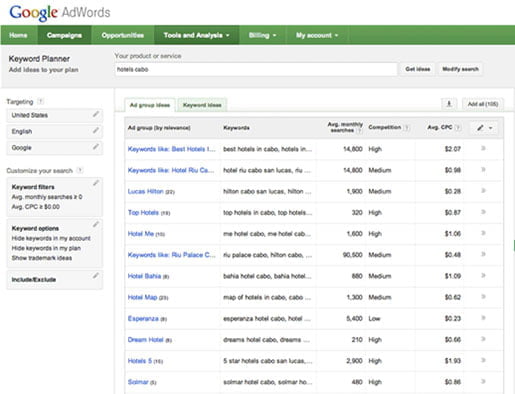Open the Solmar ad group link
The height and width of the screenshot is (394, 515).
138,382
